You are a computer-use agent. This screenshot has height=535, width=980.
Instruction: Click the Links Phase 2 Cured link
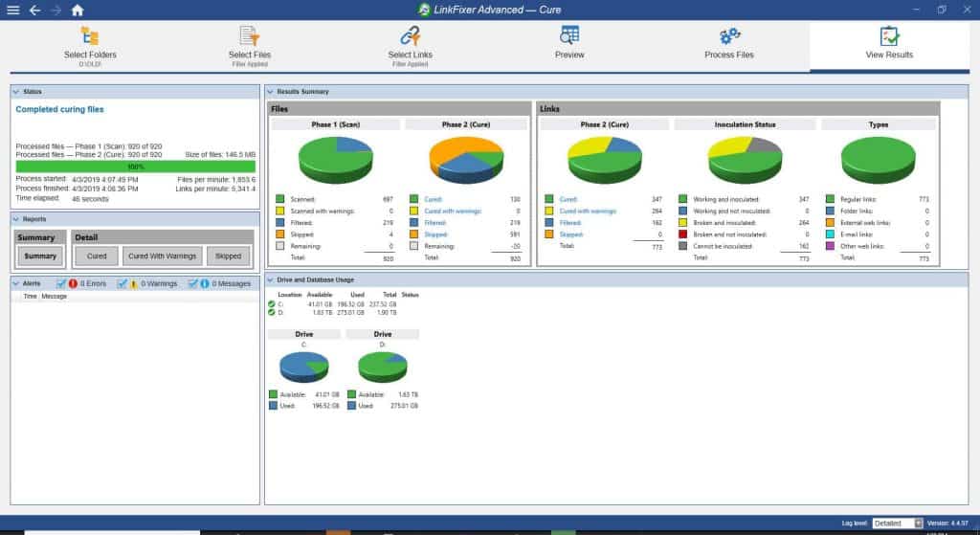pyautogui.click(x=568, y=199)
